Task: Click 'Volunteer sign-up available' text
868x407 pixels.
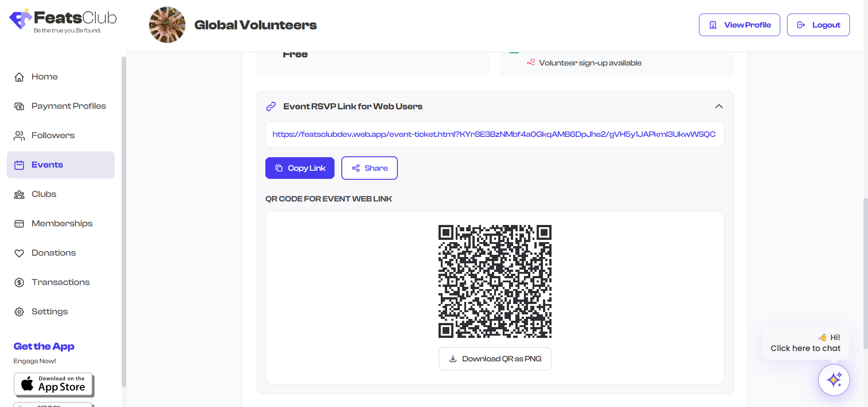Action: click(x=590, y=63)
